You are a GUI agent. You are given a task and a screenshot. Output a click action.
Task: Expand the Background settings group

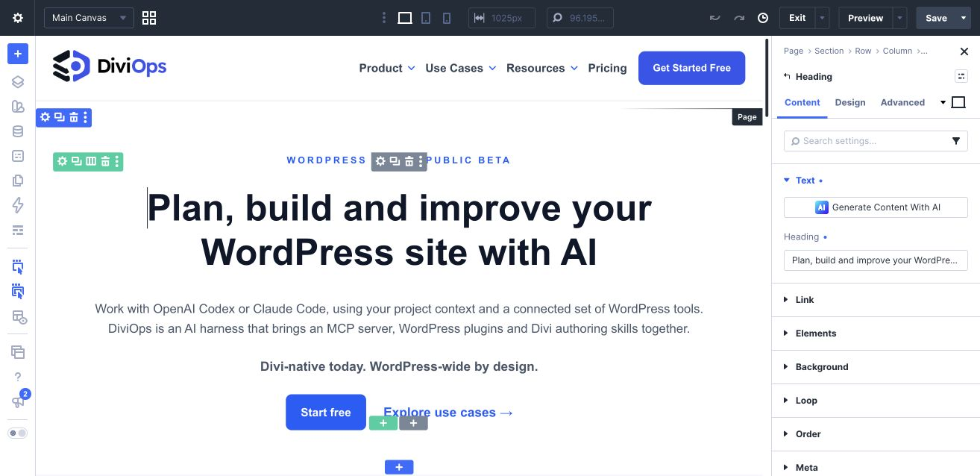click(x=876, y=367)
